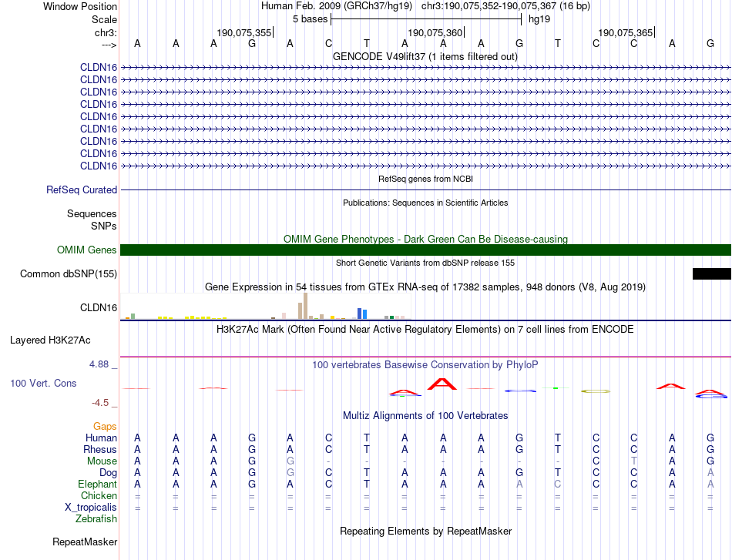Select the OMIM Genes track label
Viewport: 732px width, 560px height.
point(86,250)
